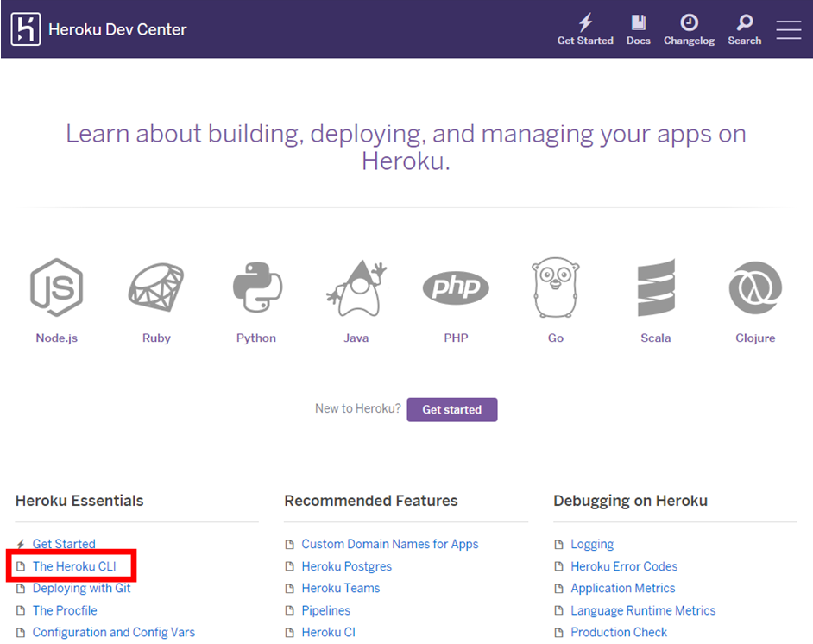Image resolution: width=813 pixels, height=644 pixels.
Task: Open Logging link
Action: click(592, 544)
